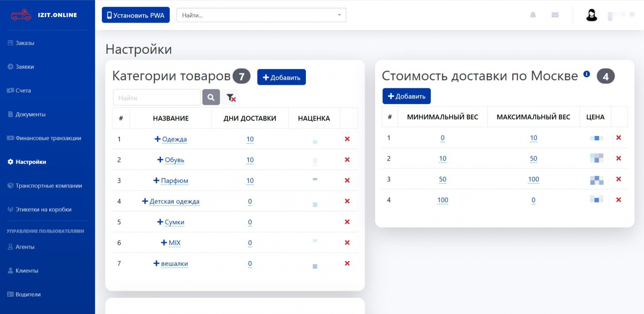Delete the вешалки category row

click(x=347, y=263)
